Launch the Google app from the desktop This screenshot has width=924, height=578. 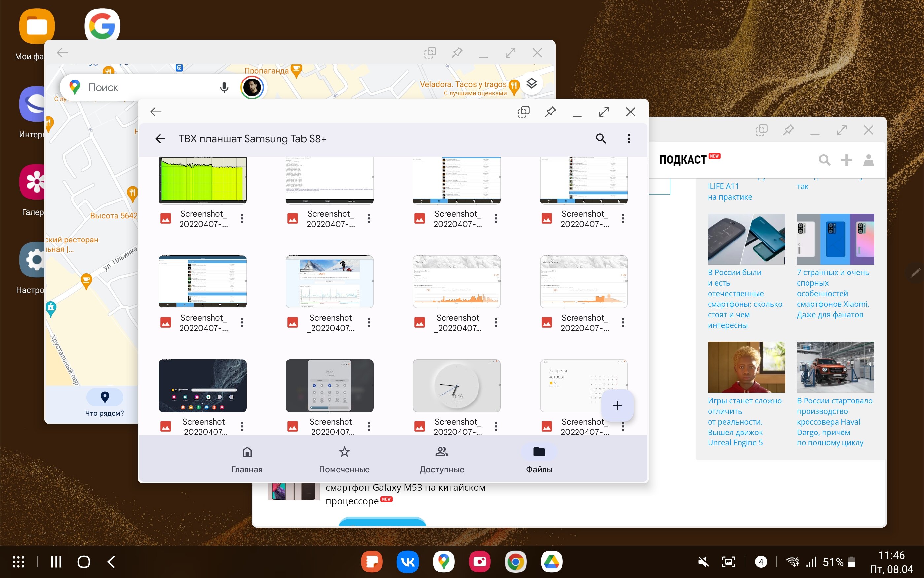coord(102,25)
